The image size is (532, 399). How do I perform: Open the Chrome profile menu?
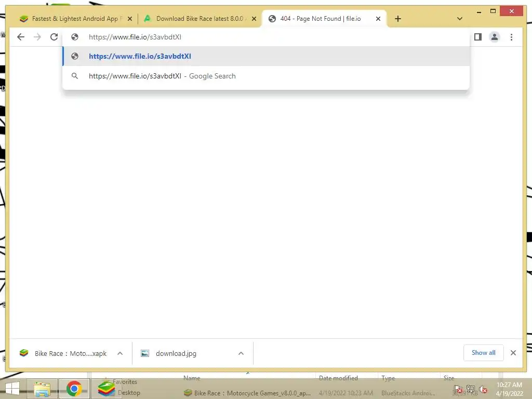495,37
